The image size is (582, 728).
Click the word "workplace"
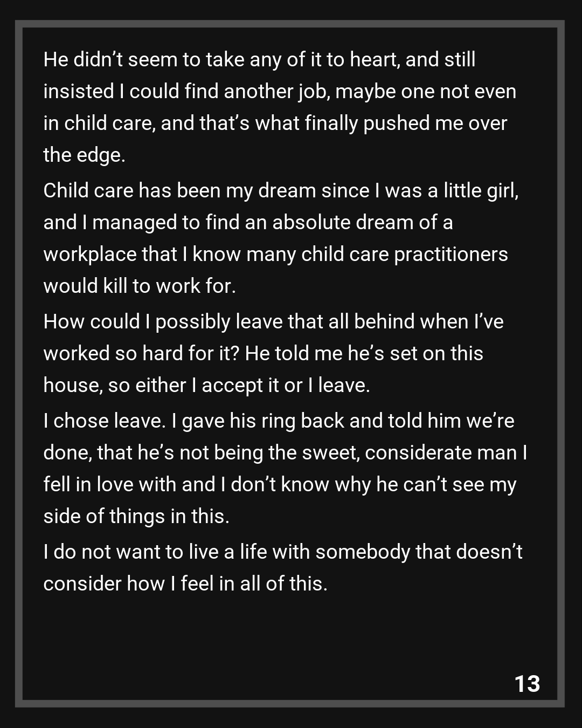click(x=89, y=255)
